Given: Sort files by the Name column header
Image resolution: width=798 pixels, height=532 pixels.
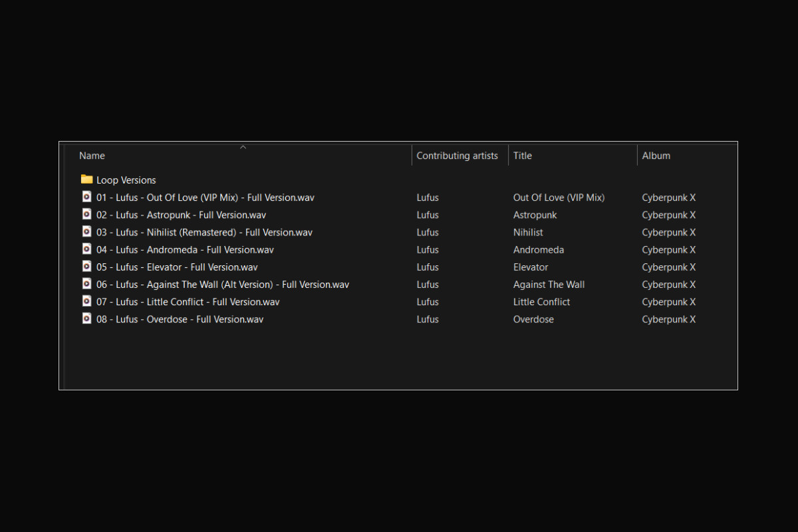Looking at the screenshot, I should point(92,155).
